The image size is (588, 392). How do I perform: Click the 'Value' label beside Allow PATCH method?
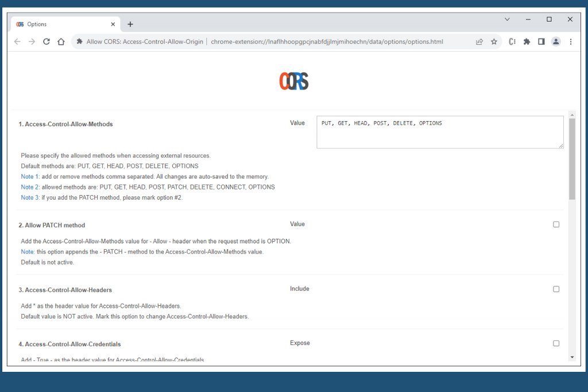[x=297, y=224]
